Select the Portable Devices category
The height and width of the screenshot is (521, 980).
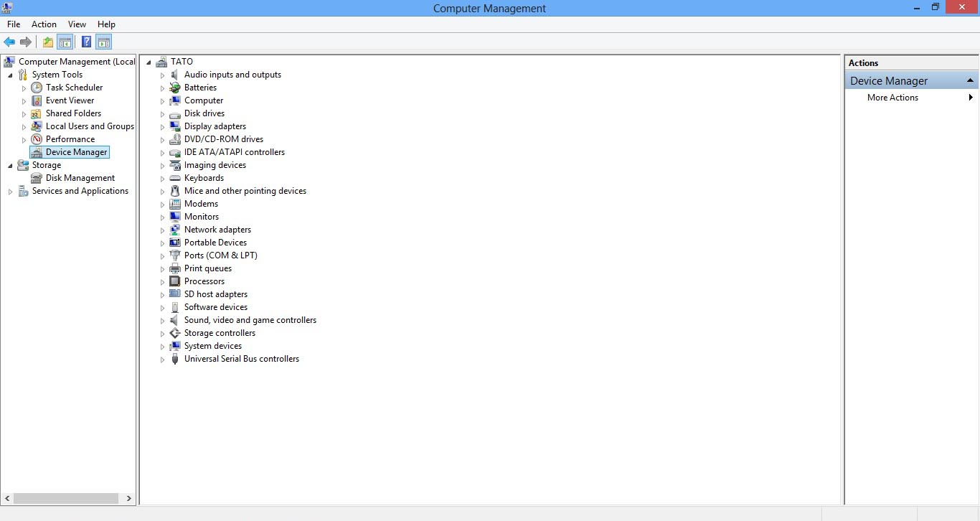click(215, 243)
